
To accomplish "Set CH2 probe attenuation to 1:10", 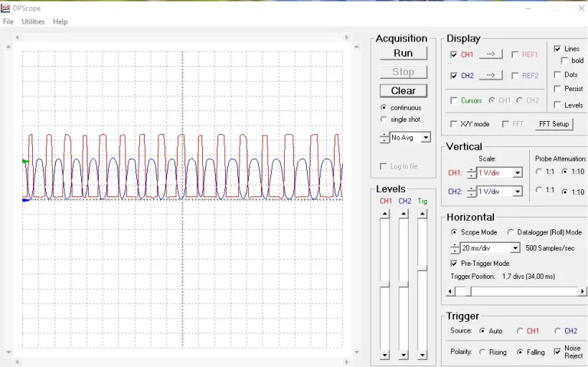I will 564,192.
